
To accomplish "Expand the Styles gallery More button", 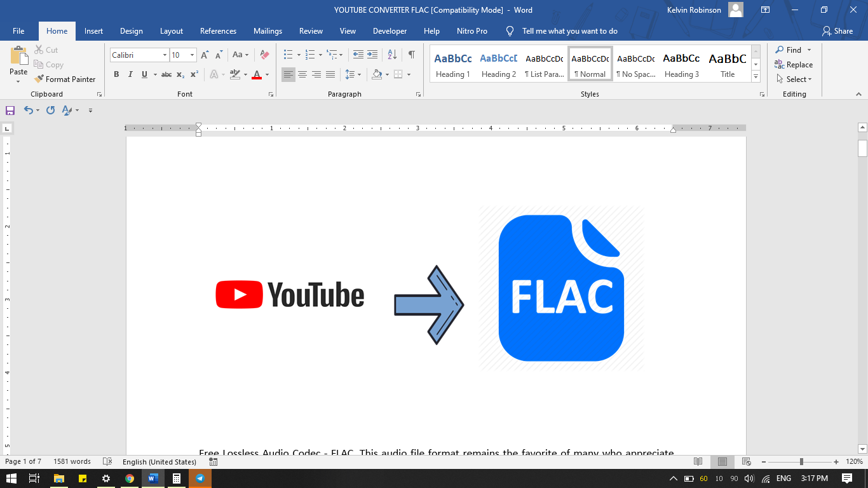I will point(756,77).
